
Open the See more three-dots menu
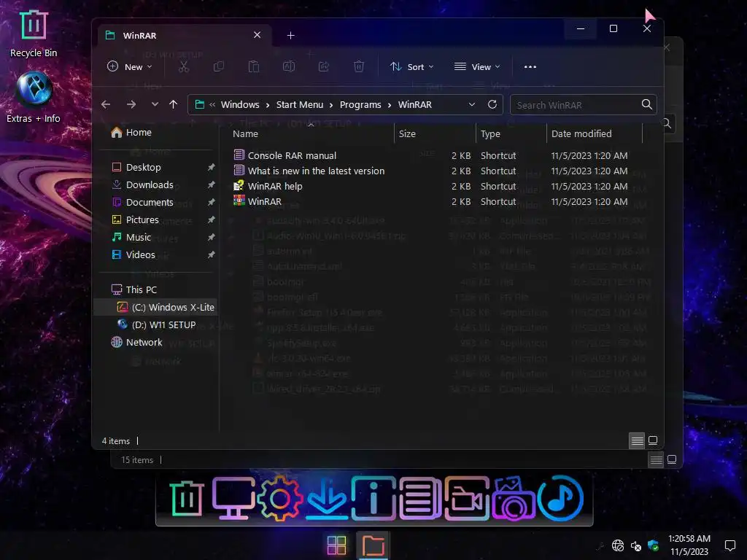pyautogui.click(x=530, y=66)
